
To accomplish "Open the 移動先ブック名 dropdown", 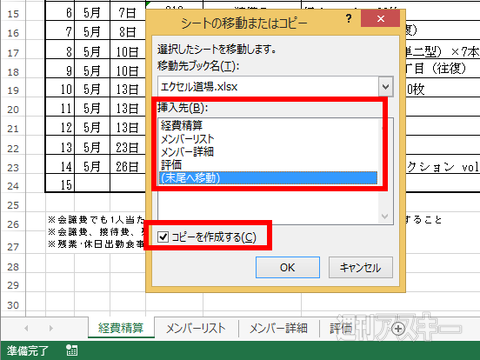I will tap(386, 87).
